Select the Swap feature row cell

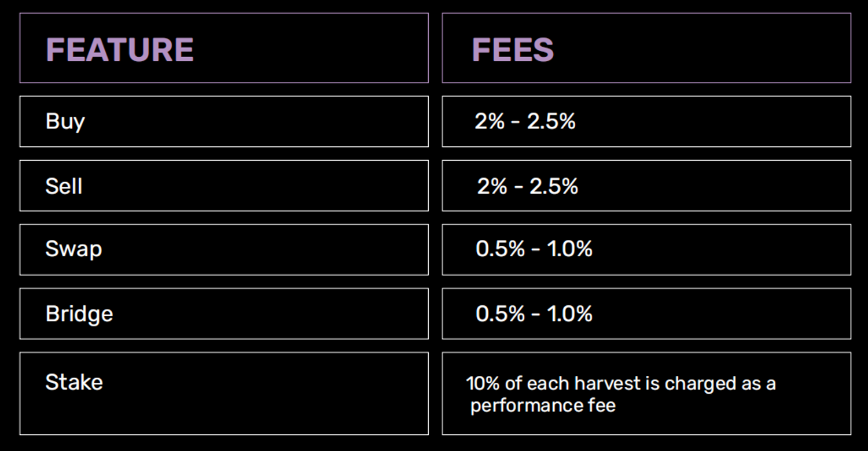point(224,249)
